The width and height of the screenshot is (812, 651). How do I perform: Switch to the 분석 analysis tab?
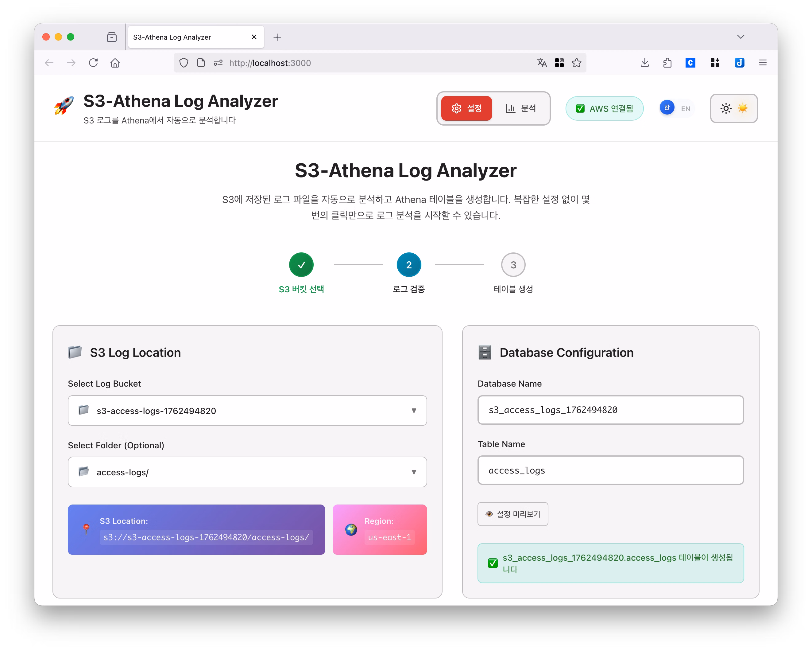520,109
